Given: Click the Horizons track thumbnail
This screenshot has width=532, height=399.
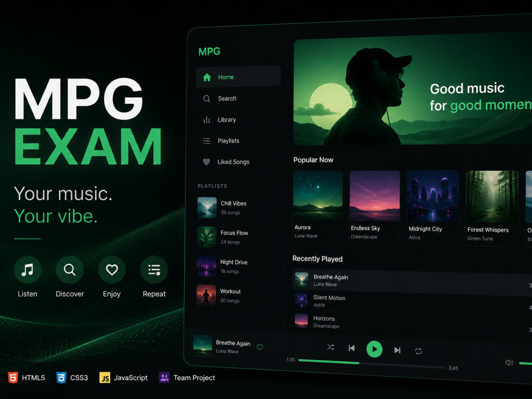Looking at the screenshot, I should click(x=301, y=321).
